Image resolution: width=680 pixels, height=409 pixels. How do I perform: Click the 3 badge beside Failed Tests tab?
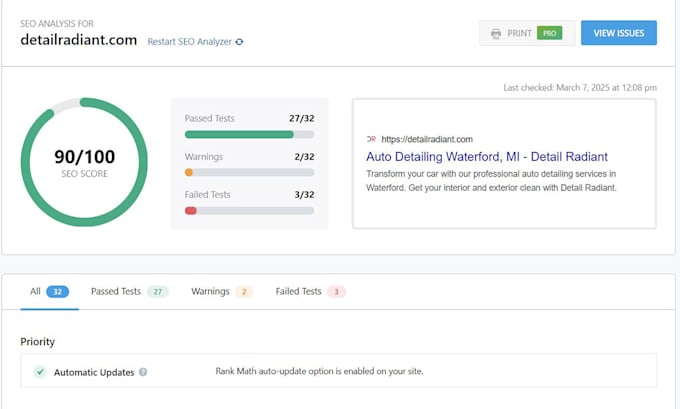point(336,292)
